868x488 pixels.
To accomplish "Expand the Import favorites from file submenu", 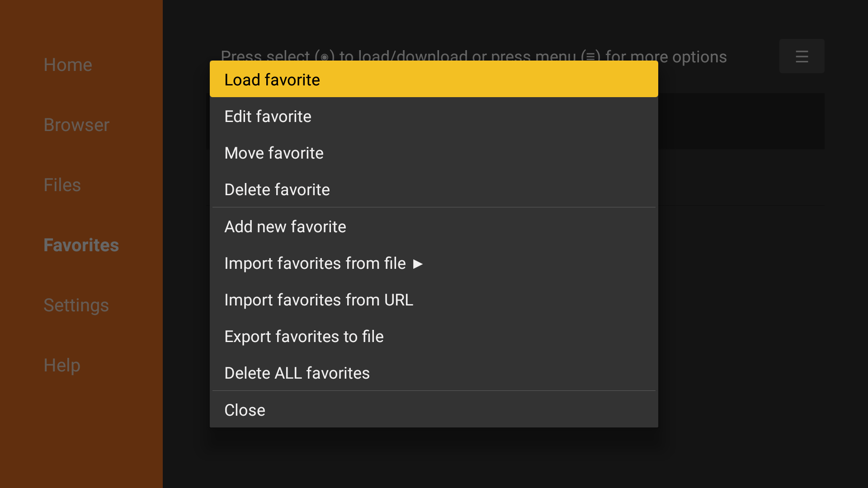I will coord(324,263).
